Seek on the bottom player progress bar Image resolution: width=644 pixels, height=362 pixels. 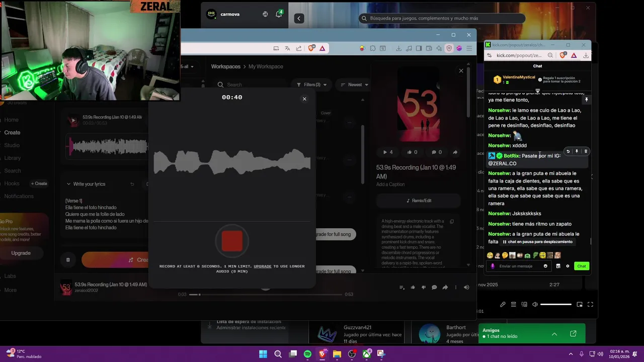tap(267, 294)
